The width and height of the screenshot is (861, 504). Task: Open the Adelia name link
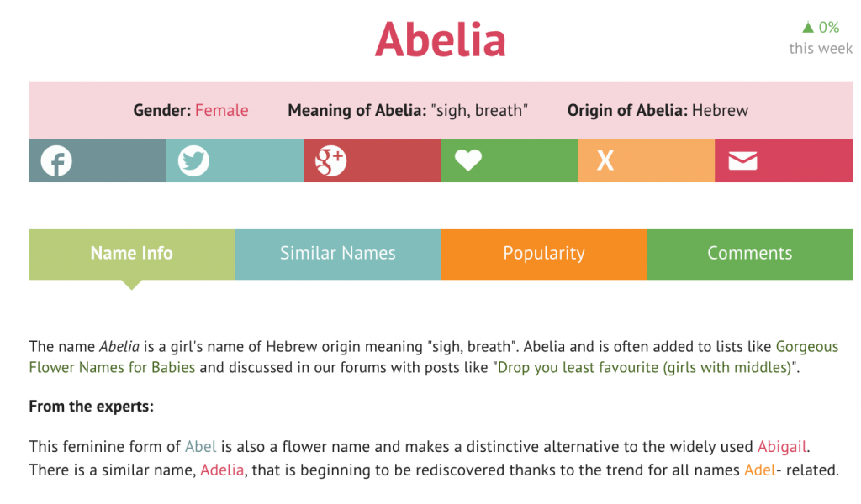click(x=222, y=470)
